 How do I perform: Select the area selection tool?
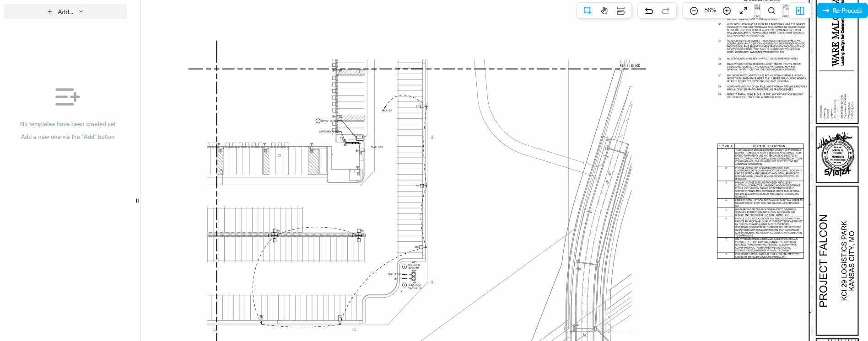point(588,11)
